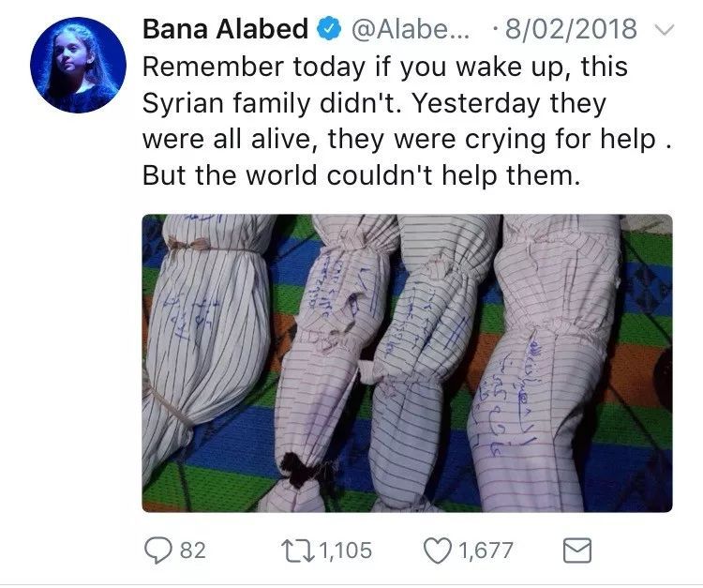Click the tweet text starting 'Remember today'
The height and width of the screenshot is (588, 703).
tap(408, 121)
